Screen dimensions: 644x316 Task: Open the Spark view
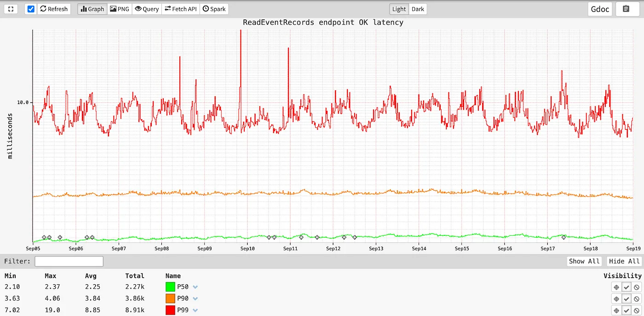pyautogui.click(x=214, y=9)
